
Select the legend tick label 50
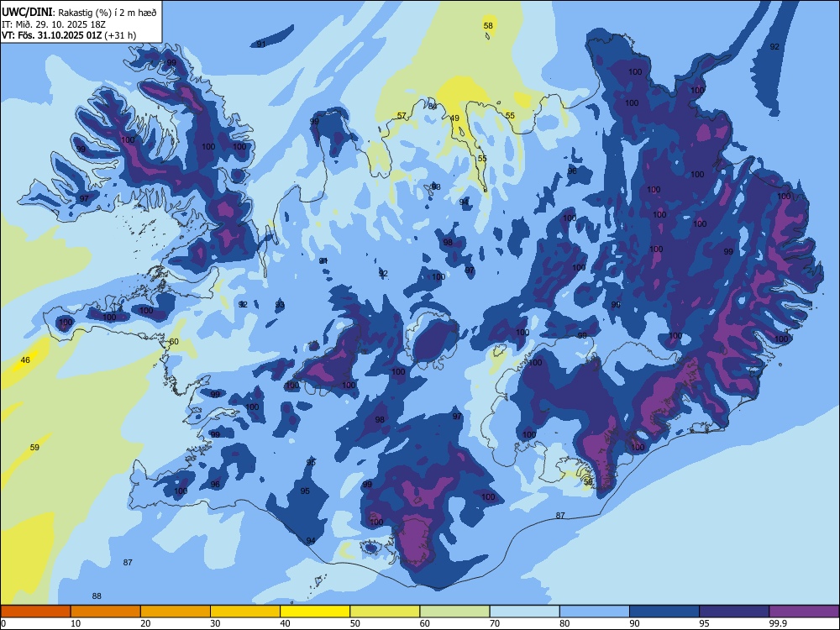[x=355, y=623]
